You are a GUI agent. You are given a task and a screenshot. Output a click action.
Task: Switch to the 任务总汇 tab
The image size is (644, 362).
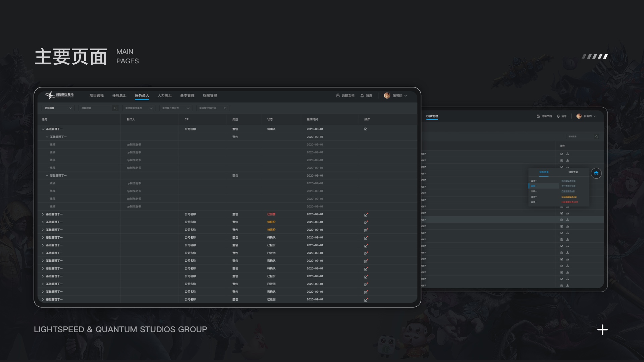click(119, 96)
